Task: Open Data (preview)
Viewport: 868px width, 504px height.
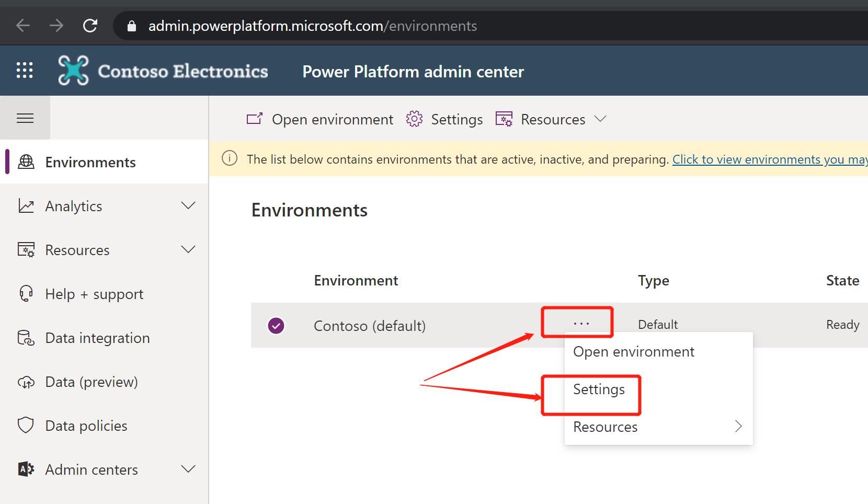Action: [105, 382]
